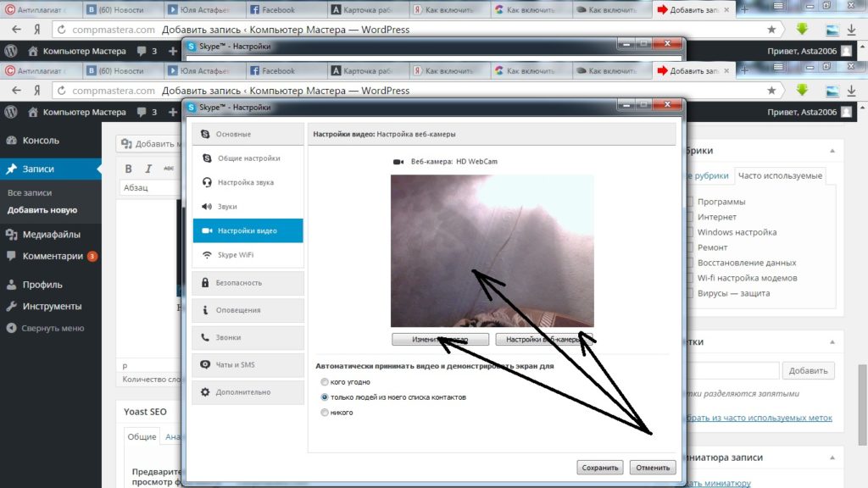This screenshot has height=488, width=868.
Task: Select Настройки видео camera item
Action: pyautogui.click(x=248, y=230)
